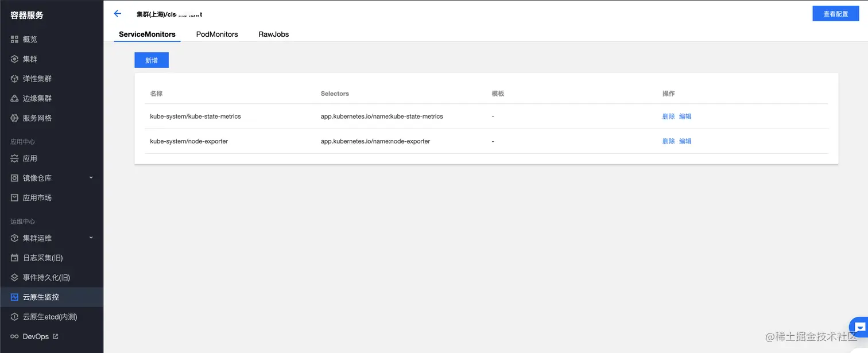Select the 集群 cluster icon
The height and width of the screenshot is (353, 868).
pyautogui.click(x=14, y=59)
